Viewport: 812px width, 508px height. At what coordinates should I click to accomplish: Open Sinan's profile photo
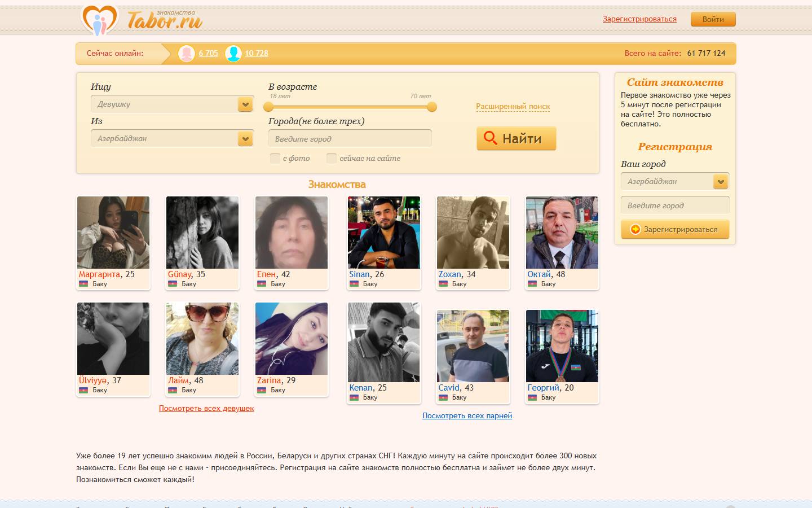tap(384, 233)
